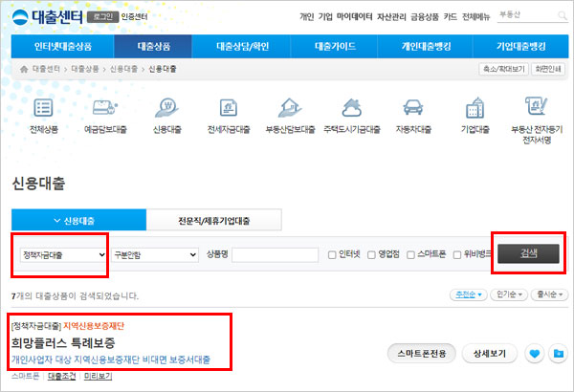Add 희망플러스 특례보증 to favorites with the heart
This screenshot has height=392, width=574.
[x=535, y=354]
